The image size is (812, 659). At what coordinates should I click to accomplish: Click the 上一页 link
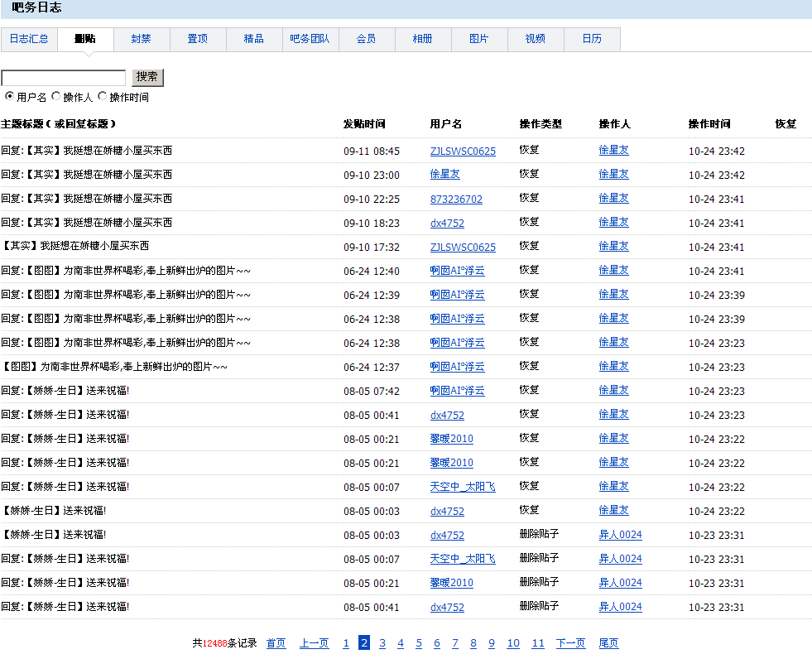(314, 643)
